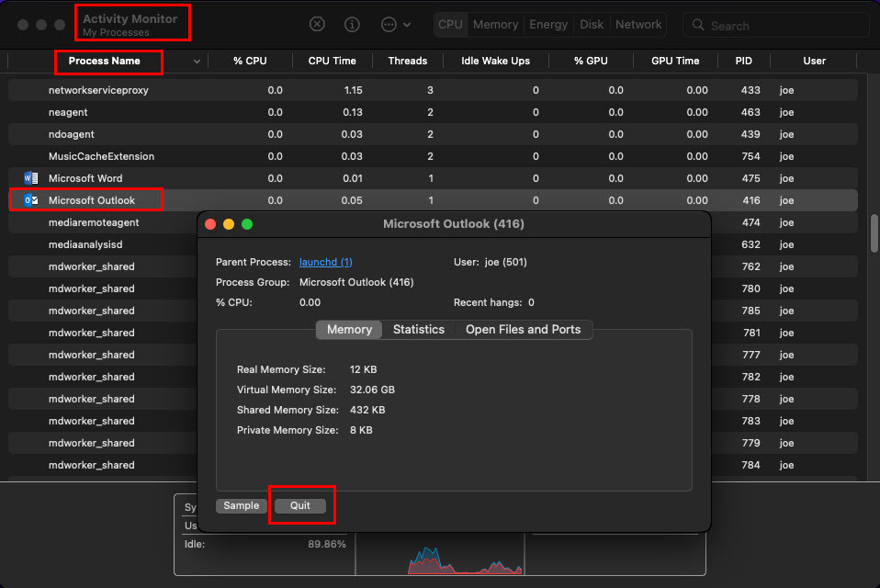Viewport: 880px width, 588px height.
Task: Click PID 433 cell
Action: click(x=750, y=90)
